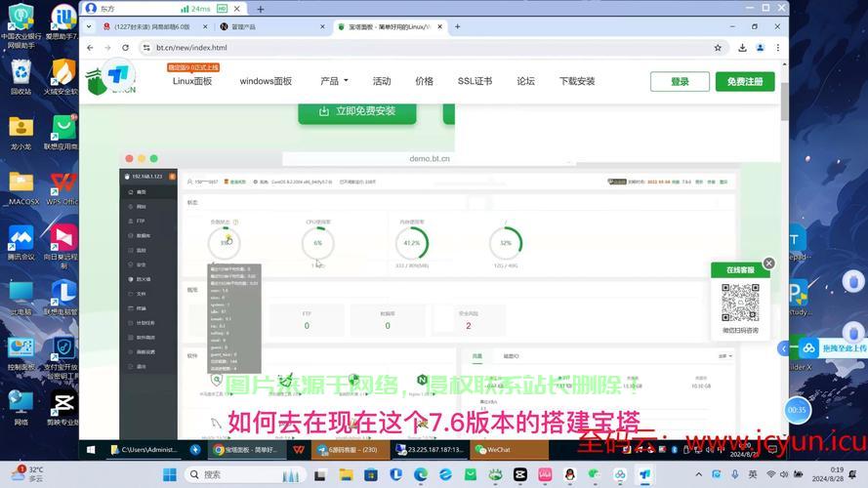Click the 立即免费安装 button
This screenshot has height=488, width=868.
coord(357,112)
